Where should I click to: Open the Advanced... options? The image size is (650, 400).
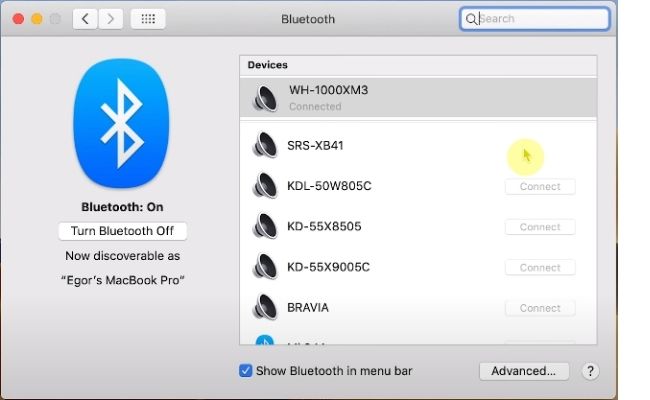click(524, 371)
